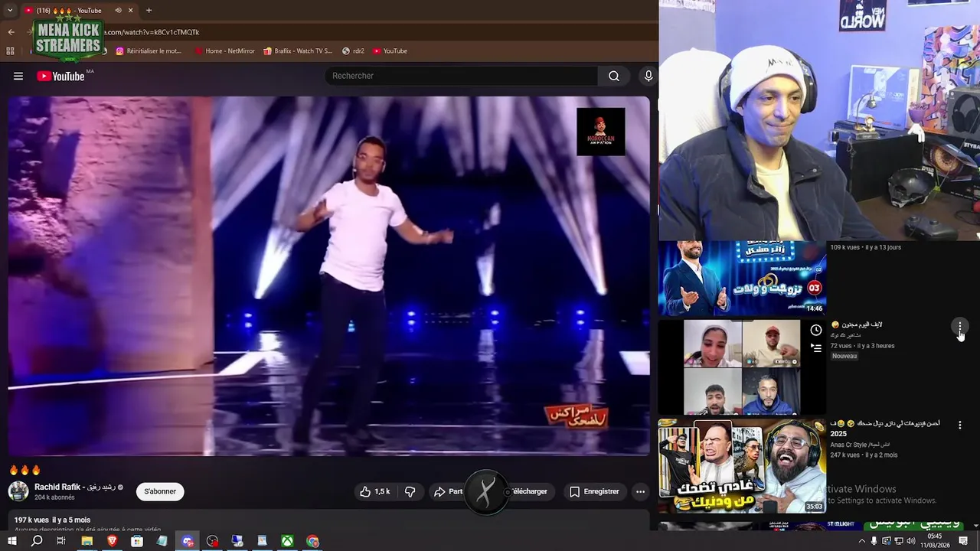Click inside the video player to pause
Image resolution: width=980 pixels, height=551 pixels.
[x=329, y=275]
